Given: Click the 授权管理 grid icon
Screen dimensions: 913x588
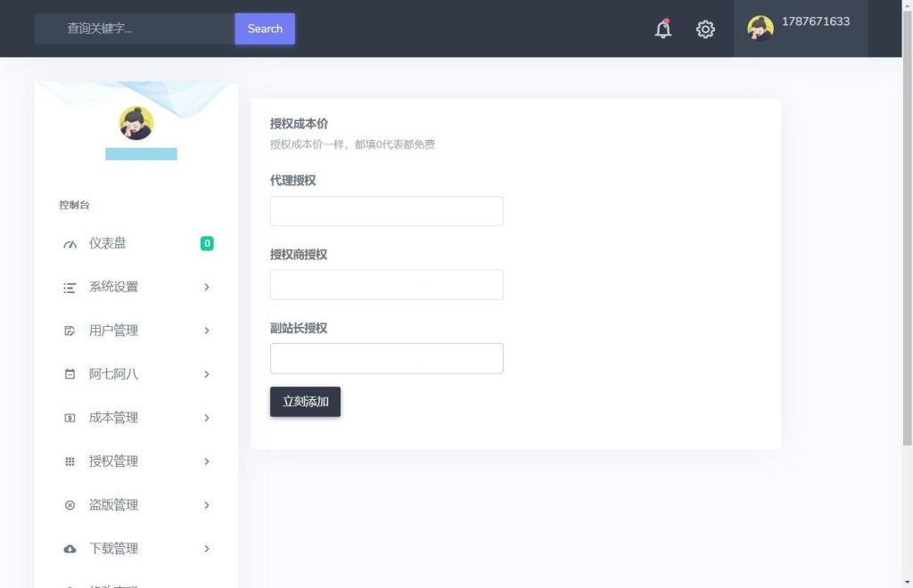Looking at the screenshot, I should point(70,461).
